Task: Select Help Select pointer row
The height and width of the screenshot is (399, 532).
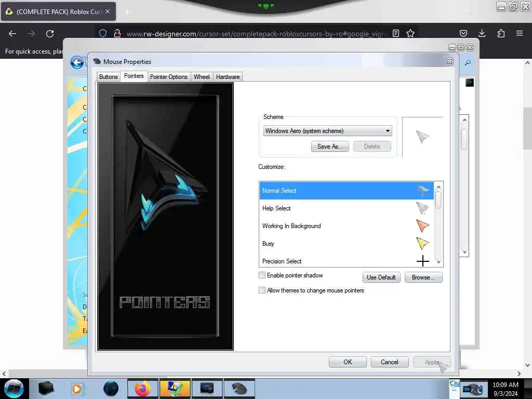Action: [x=347, y=208]
